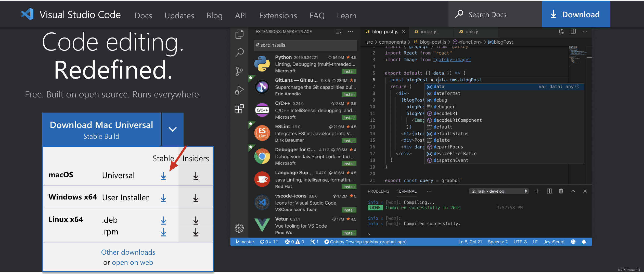Click the open on web link
The image size is (644, 274).
tap(132, 262)
